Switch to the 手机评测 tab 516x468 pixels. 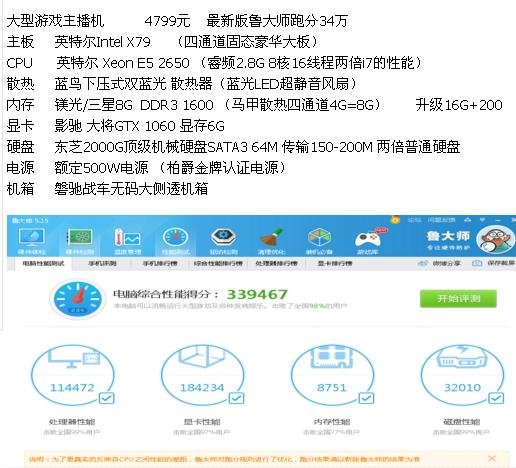(x=102, y=263)
